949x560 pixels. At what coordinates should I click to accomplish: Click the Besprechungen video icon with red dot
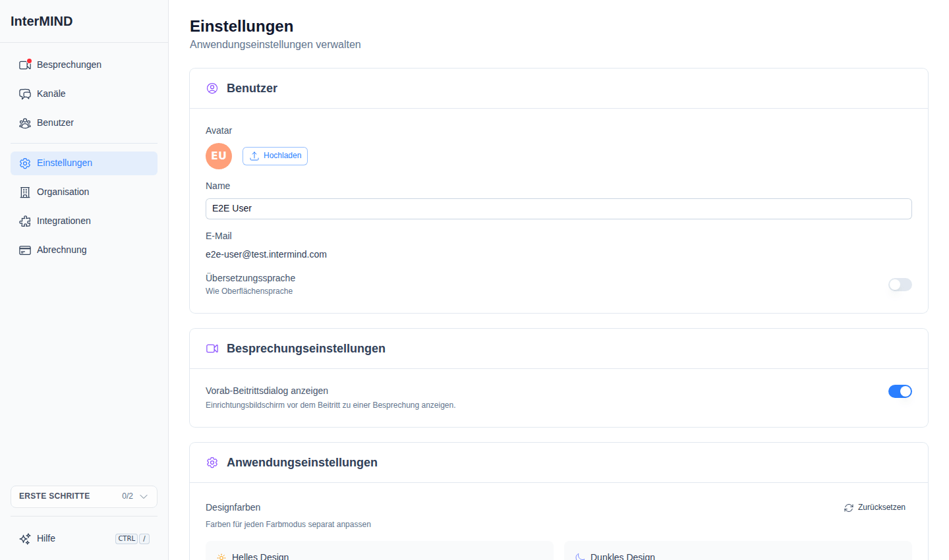[x=25, y=65]
